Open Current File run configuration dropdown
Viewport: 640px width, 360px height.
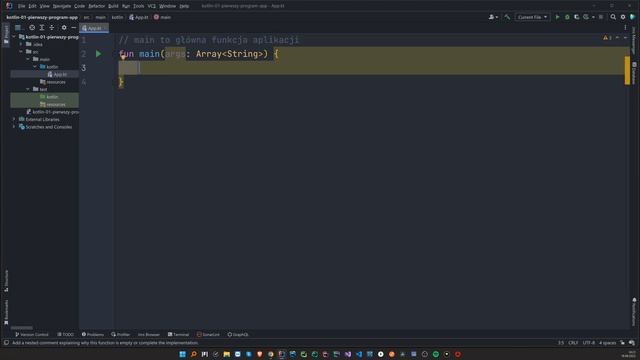pyautogui.click(x=532, y=17)
